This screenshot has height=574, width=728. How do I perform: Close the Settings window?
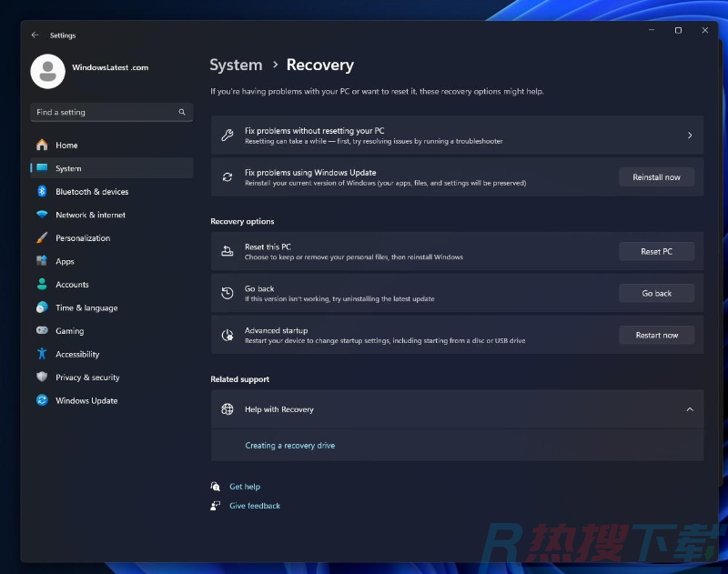pyautogui.click(x=704, y=30)
